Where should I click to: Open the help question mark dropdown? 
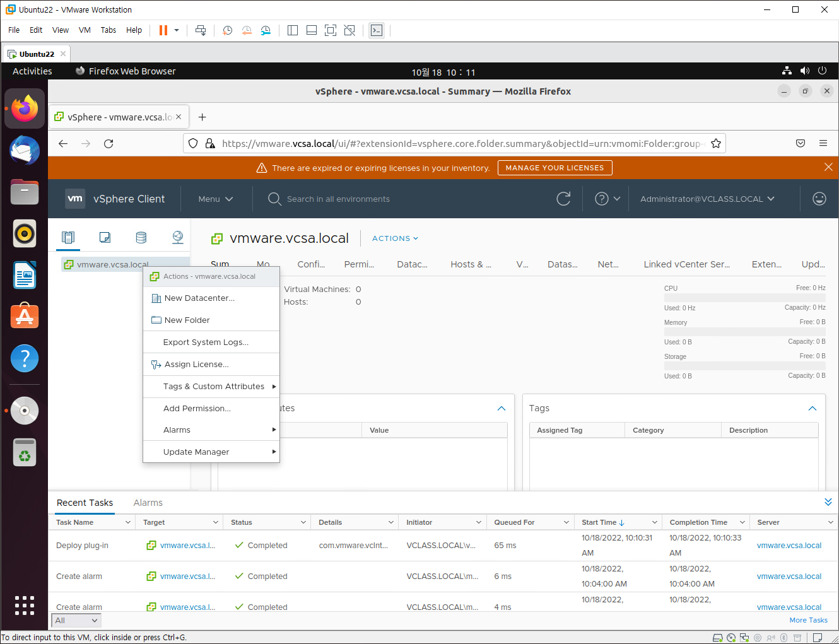coord(607,199)
